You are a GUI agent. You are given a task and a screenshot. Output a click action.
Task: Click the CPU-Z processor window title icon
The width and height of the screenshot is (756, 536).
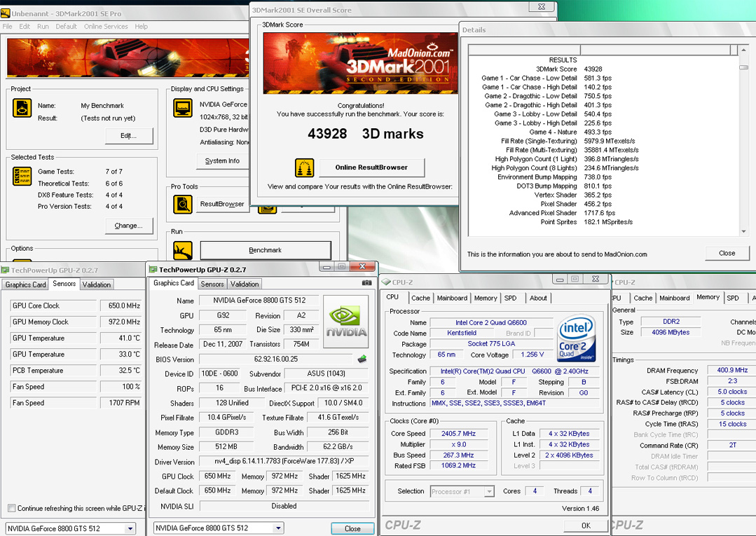pos(386,282)
